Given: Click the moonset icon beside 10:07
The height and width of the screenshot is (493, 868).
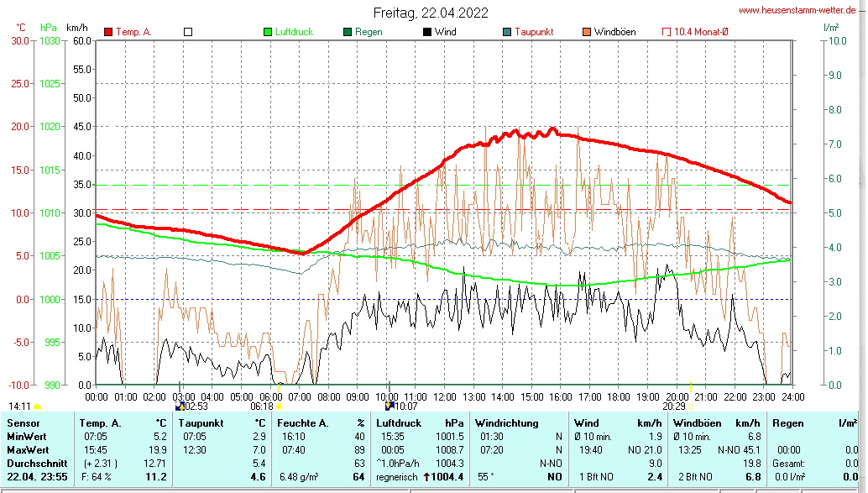Looking at the screenshot, I should tap(389, 406).
